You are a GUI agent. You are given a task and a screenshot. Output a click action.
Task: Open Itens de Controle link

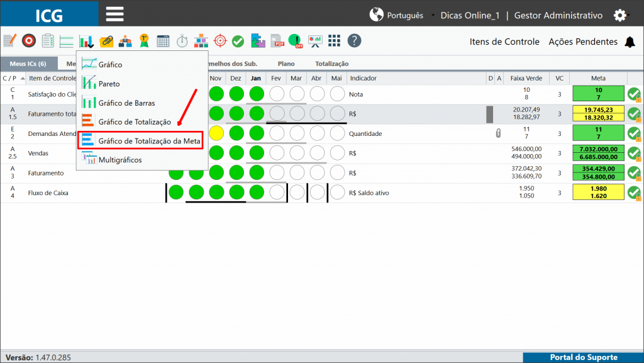[x=504, y=42]
